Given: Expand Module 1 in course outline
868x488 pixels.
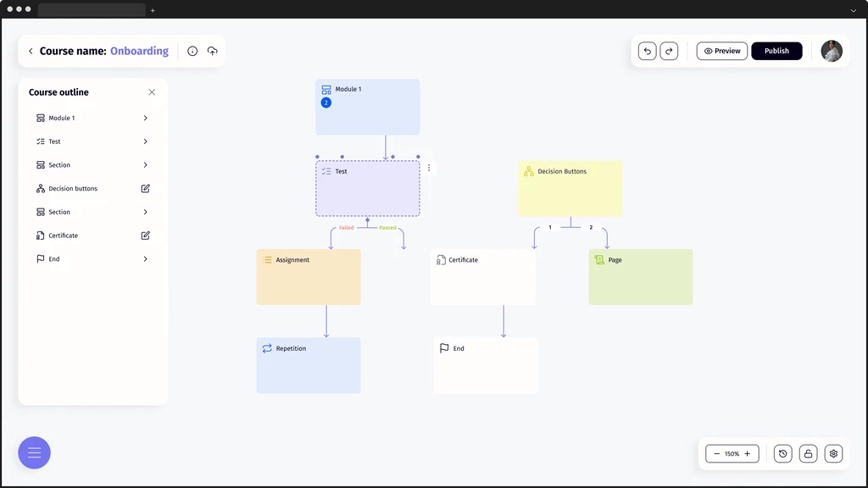Looking at the screenshot, I should [146, 118].
